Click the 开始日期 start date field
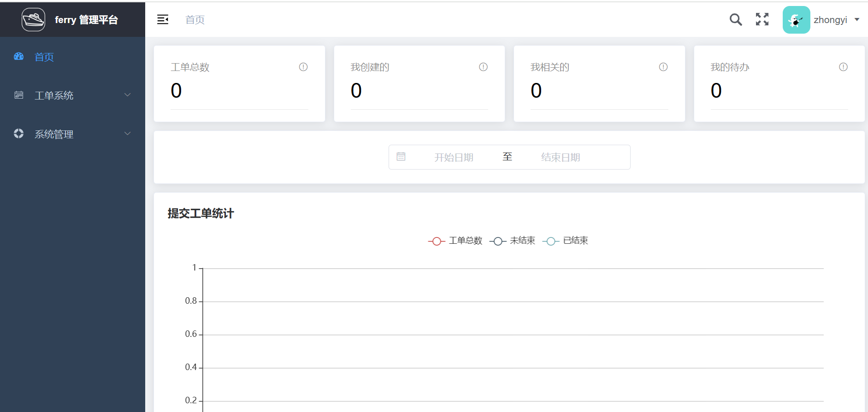Screen dimensions: 868x412 pos(454,158)
